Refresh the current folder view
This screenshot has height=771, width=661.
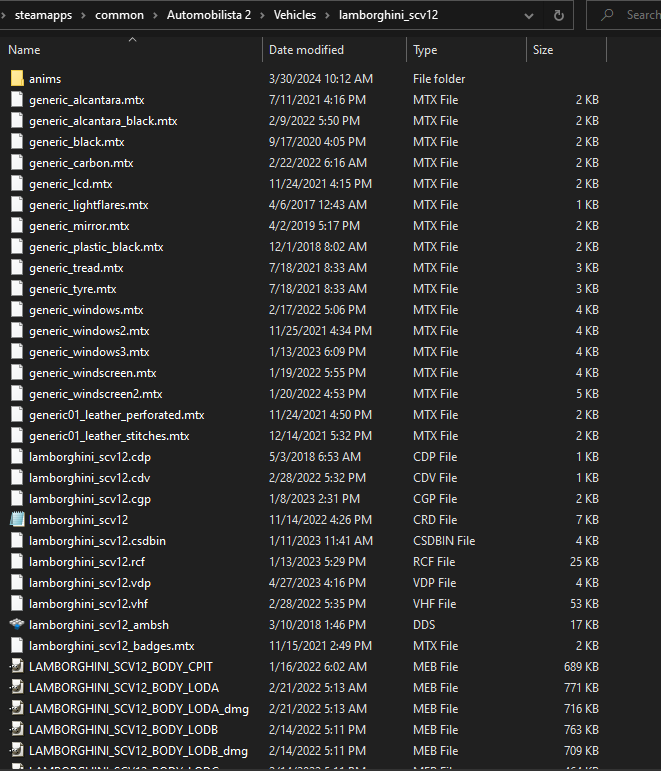558,16
